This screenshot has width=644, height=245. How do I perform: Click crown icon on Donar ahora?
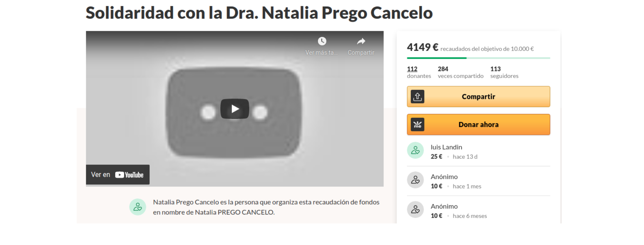click(417, 125)
